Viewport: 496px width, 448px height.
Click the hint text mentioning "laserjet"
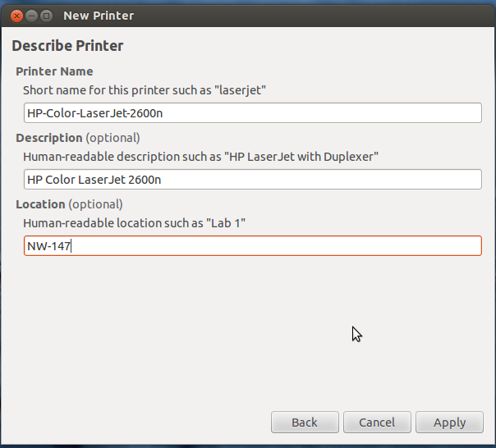[145, 90]
